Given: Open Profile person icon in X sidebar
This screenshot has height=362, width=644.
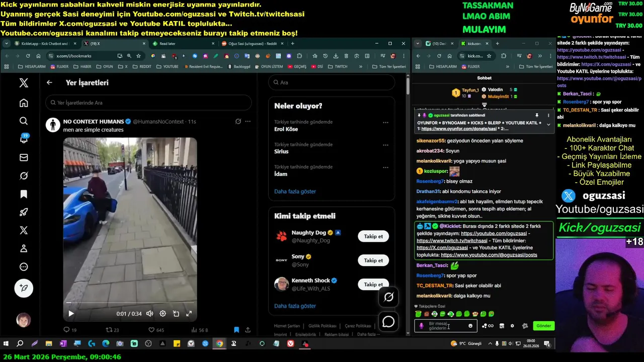Looking at the screenshot, I should point(24,248).
